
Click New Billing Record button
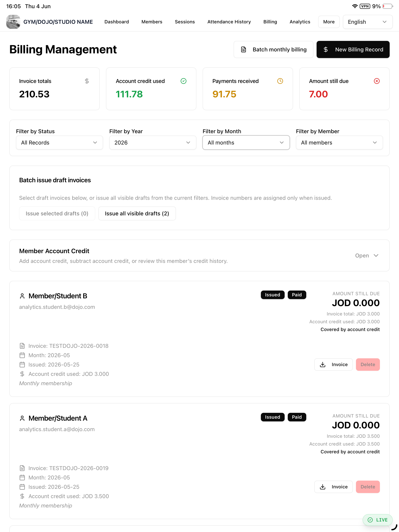point(353,49)
